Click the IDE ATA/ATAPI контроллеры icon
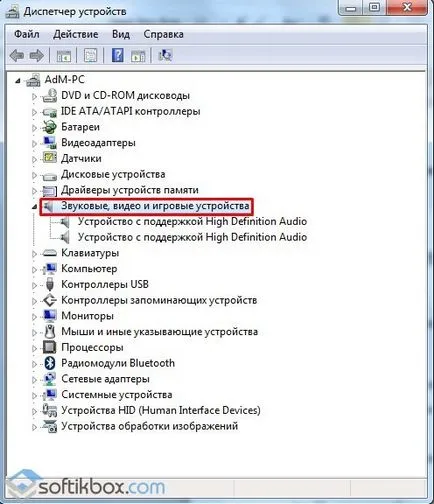Image resolution: width=434 pixels, height=504 pixels. click(50, 112)
